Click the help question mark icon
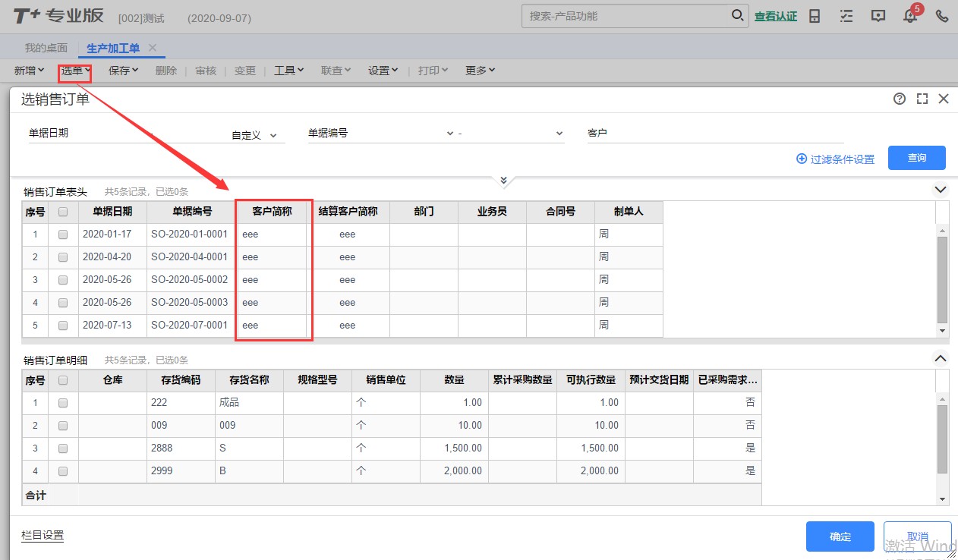The height and width of the screenshot is (560, 958). click(x=900, y=99)
